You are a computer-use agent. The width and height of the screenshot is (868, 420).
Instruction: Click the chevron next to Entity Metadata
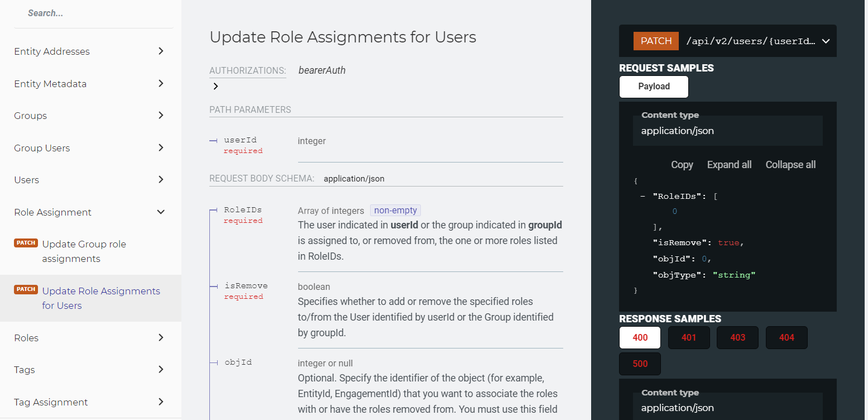point(161,83)
